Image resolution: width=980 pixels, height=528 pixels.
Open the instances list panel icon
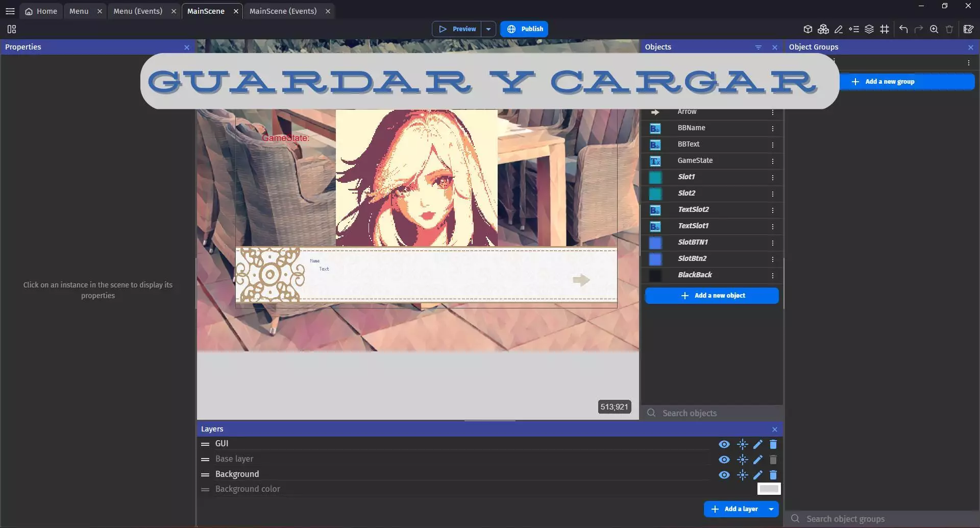[x=855, y=29]
